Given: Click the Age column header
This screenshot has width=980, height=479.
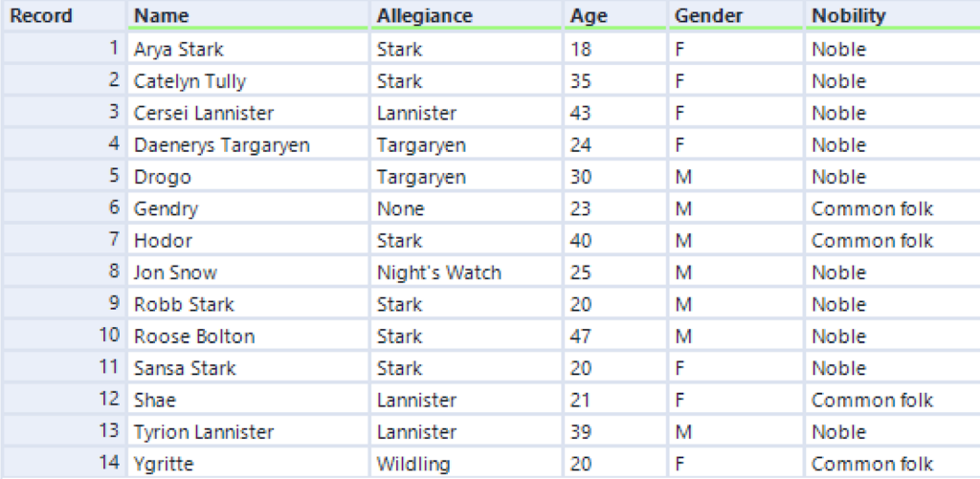Looking at the screenshot, I should (x=614, y=15).
